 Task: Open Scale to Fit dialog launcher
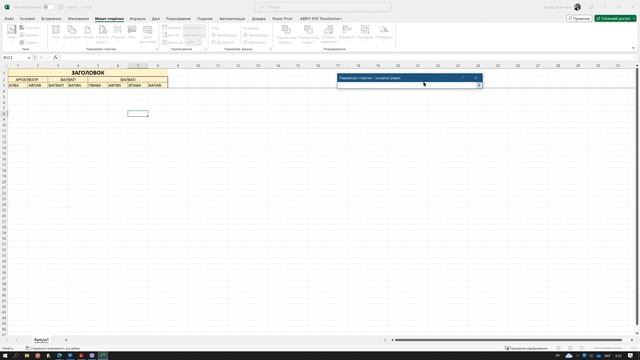point(205,49)
